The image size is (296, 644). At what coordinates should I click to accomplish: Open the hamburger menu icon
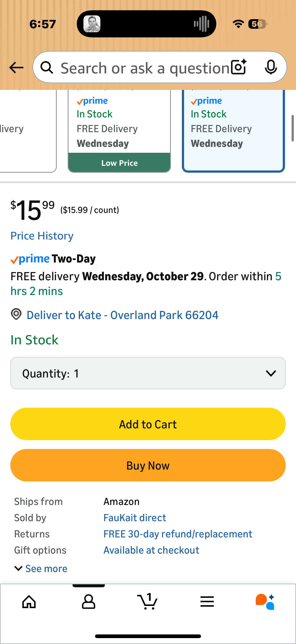tap(207, 602)
